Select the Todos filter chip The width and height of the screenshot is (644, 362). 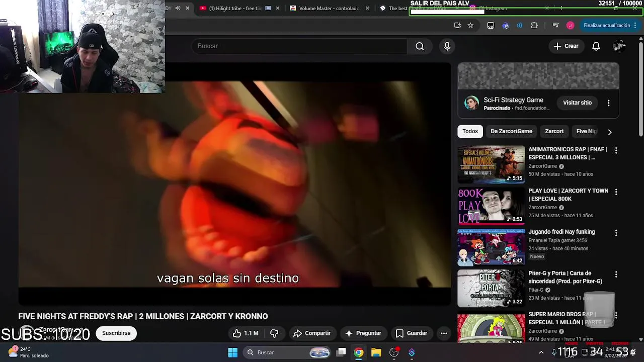tap(470, 131)
